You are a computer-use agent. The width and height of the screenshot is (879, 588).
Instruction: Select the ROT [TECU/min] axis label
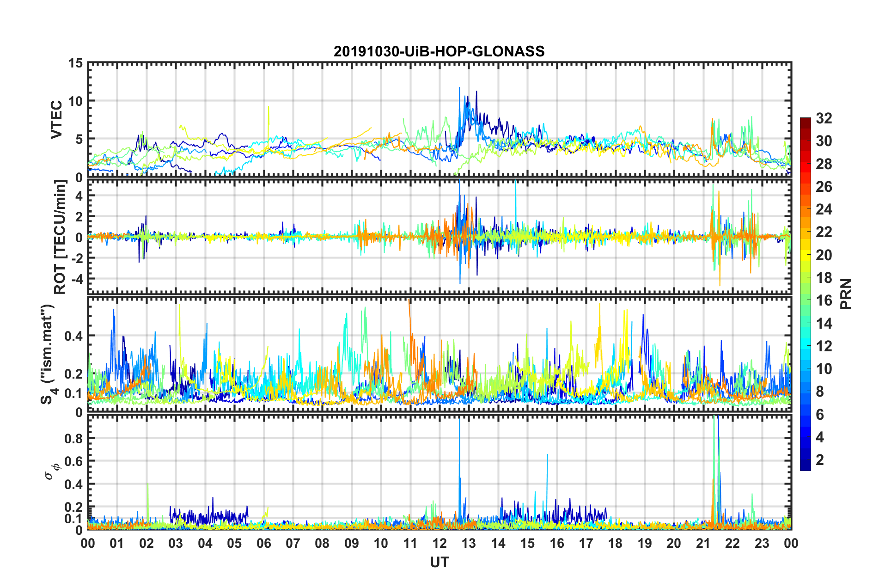click(x=60, y=237)
